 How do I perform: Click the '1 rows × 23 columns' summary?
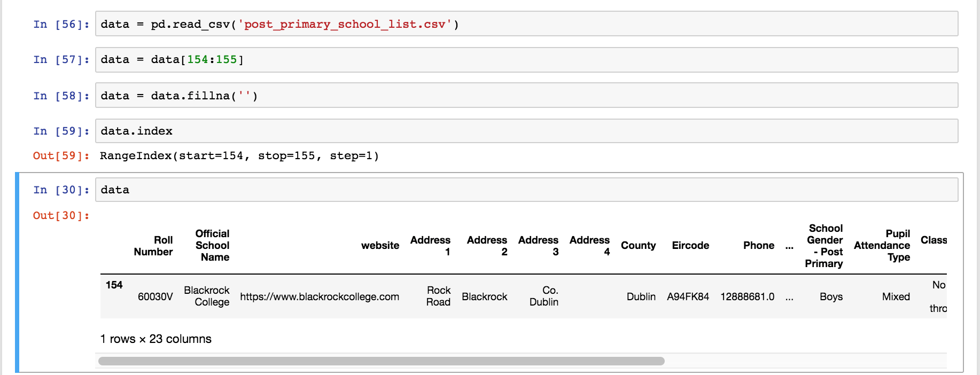(156, 339)
